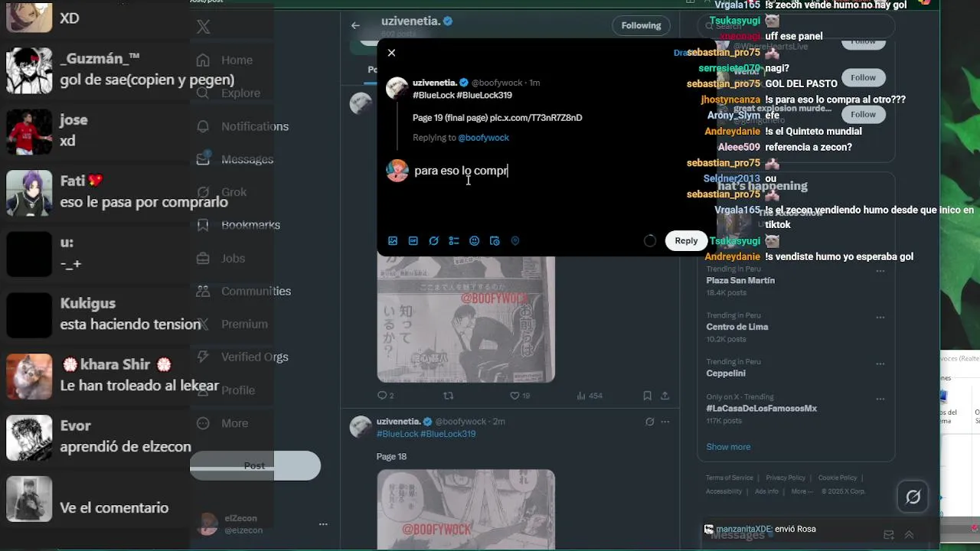Viewport: 980px width, 551px height.
Task: Click the character count progress circle
Action: pyautogui.click(x=649, y=240)
